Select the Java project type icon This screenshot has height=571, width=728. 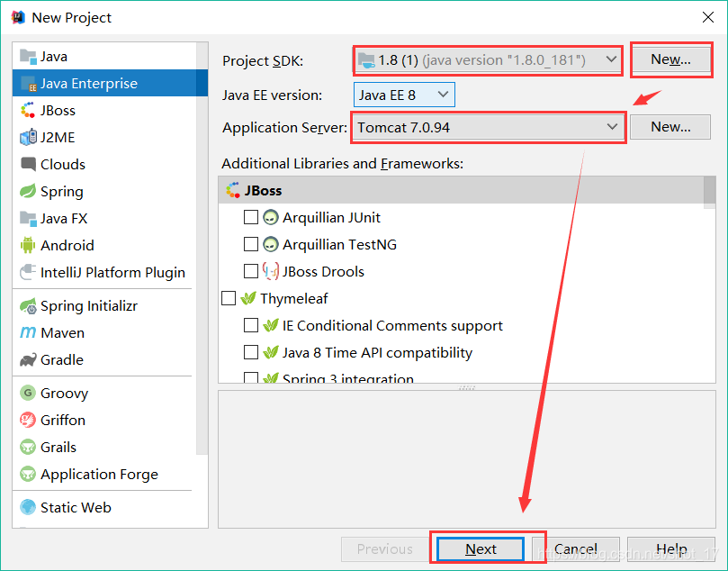point(28,57)
